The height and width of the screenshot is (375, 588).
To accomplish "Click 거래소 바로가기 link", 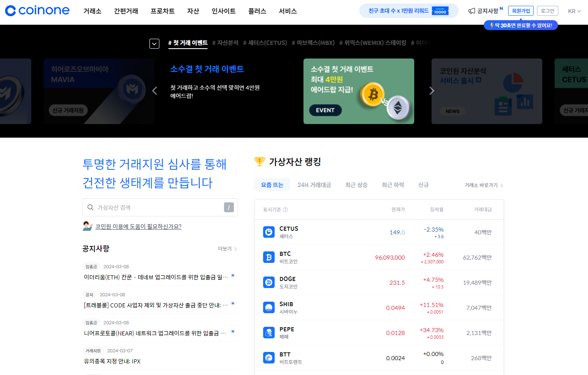I will 484,185.
